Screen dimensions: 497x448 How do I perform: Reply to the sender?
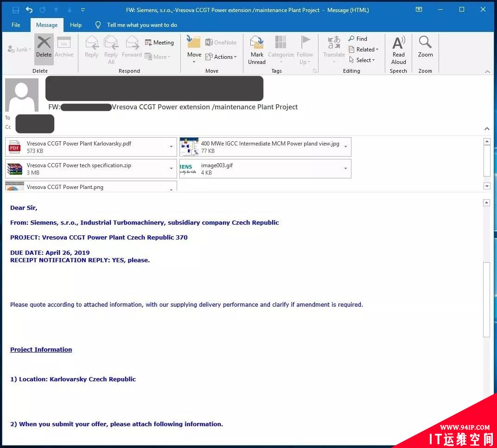pos(92,48)
